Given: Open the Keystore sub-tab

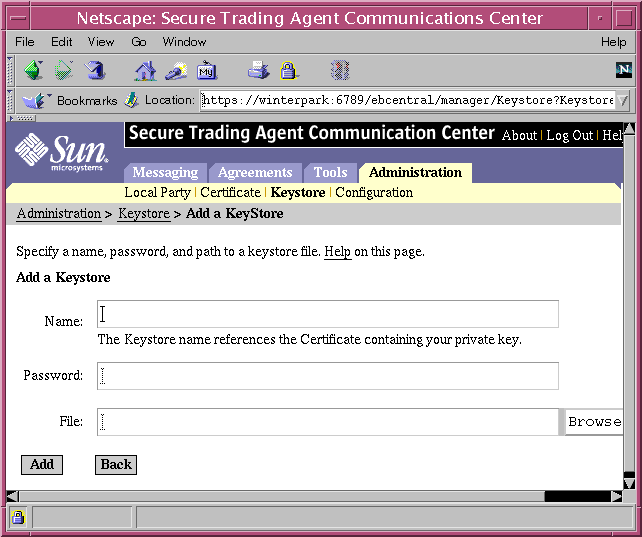Looking at the screenshot, I should (298, 192).
